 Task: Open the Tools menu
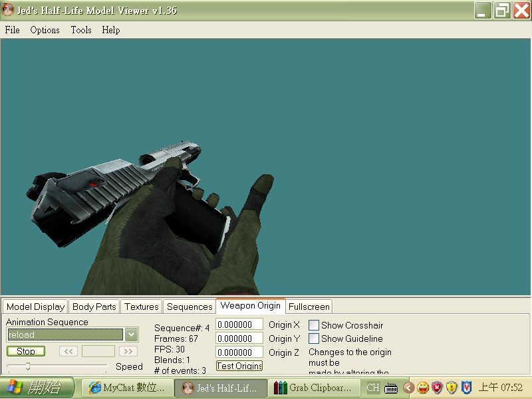click(81, 30)
